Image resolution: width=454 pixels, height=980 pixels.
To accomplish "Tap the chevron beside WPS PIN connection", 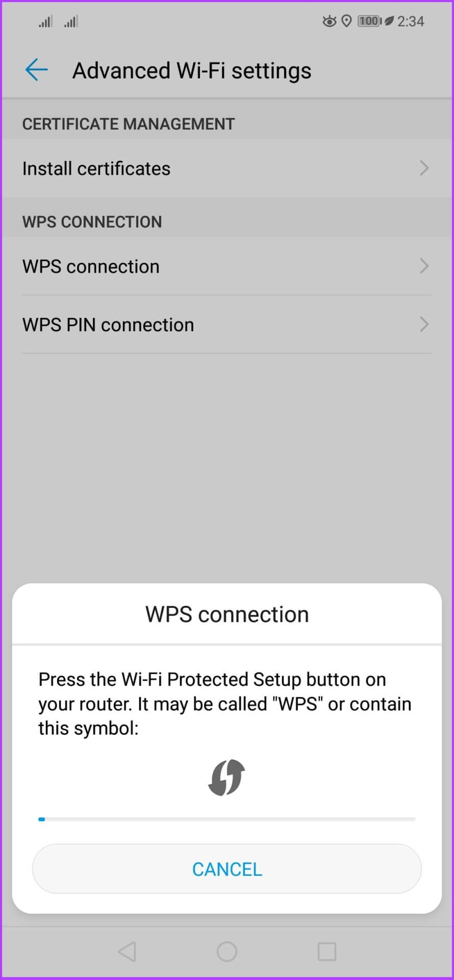I will (x=423, y=324).
